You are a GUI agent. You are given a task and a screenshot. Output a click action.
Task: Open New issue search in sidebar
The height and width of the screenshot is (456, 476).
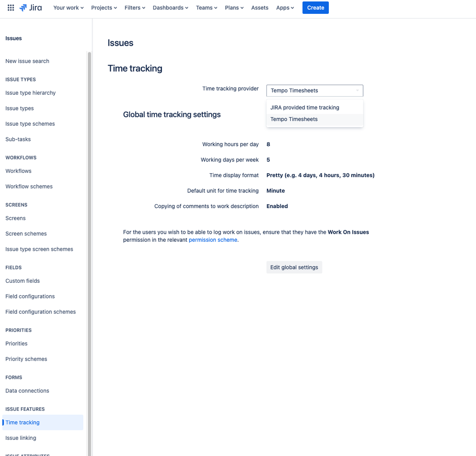click(x=27, y=61)
